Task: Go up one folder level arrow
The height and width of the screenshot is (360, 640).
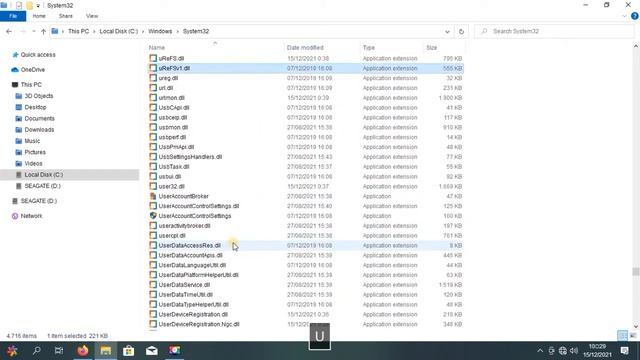Action: pos(43,31)
